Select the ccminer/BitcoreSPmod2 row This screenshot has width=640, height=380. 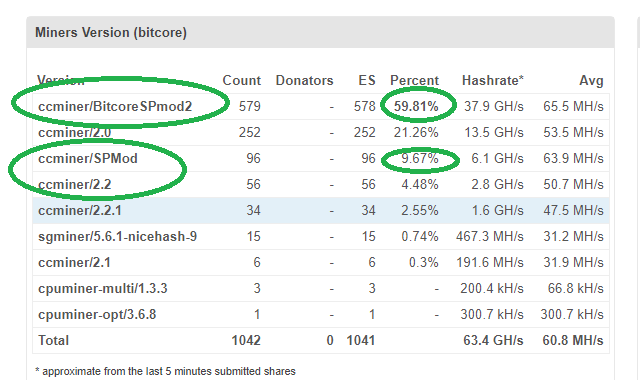pos(321,107)
